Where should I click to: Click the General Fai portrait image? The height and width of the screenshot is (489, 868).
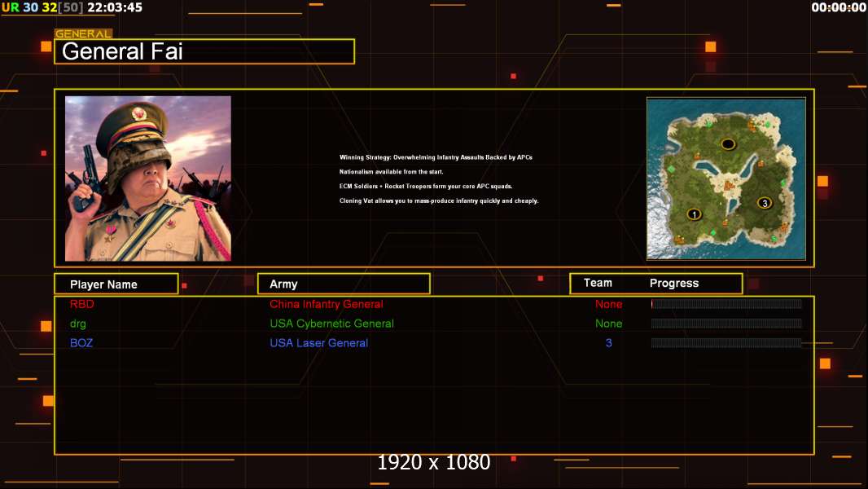click(148, 178)
